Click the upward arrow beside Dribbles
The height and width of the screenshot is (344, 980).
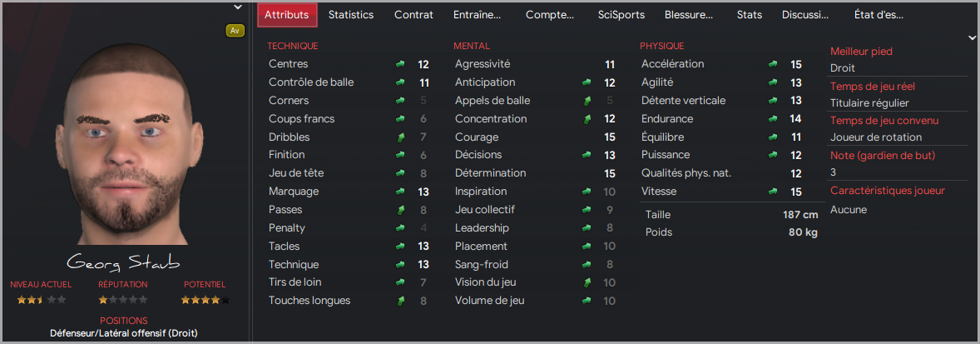[400, 137]
